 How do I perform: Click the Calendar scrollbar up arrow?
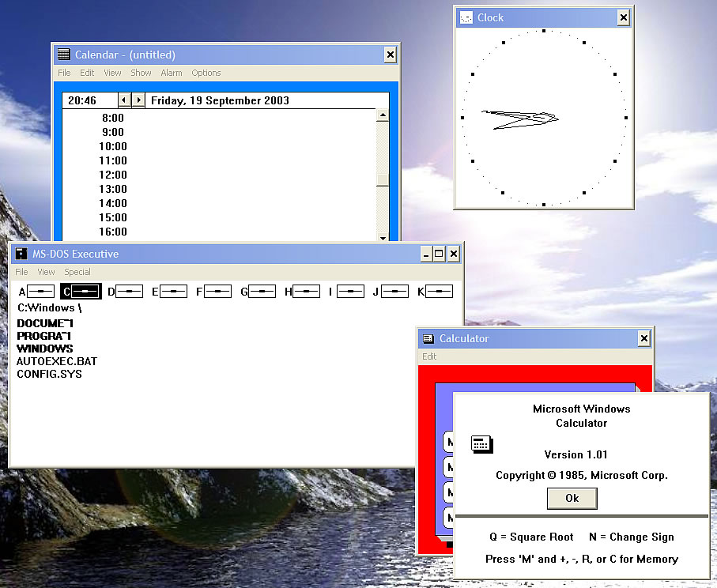tap(383, 116)
